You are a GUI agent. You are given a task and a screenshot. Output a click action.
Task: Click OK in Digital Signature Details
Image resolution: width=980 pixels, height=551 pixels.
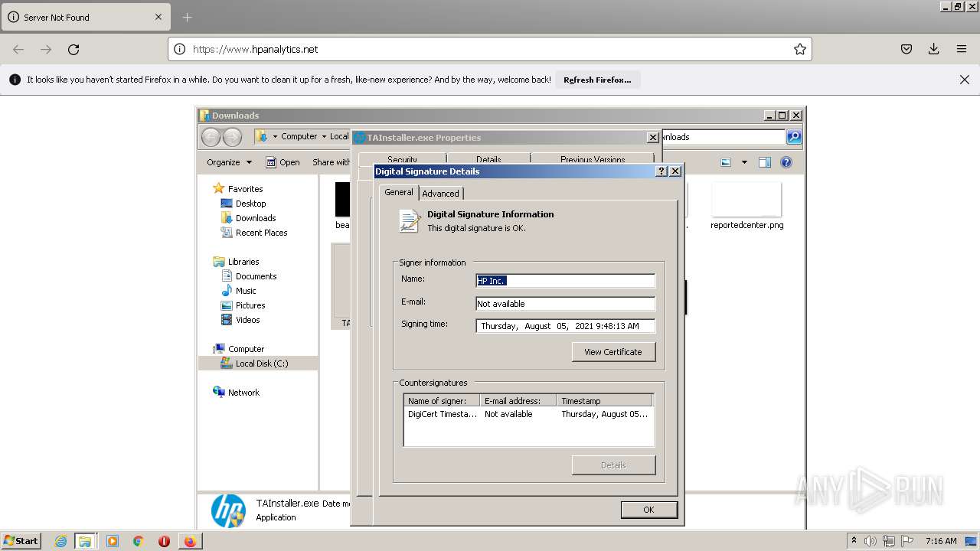[648, 510]
